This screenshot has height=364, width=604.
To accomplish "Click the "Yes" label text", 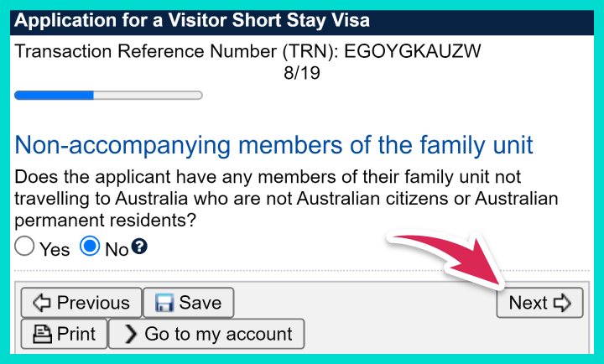I will click(55, 249).
